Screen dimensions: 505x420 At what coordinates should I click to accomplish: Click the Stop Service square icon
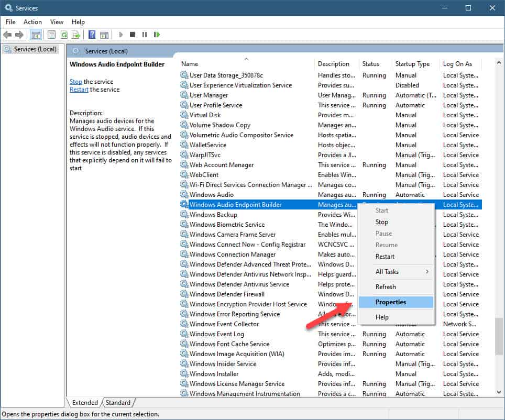133,35
